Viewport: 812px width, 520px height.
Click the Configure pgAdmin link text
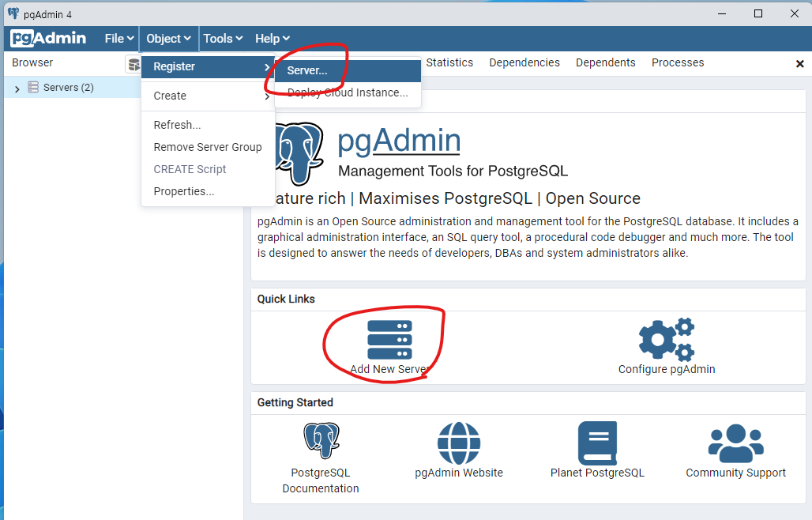(x=667, y=369)
